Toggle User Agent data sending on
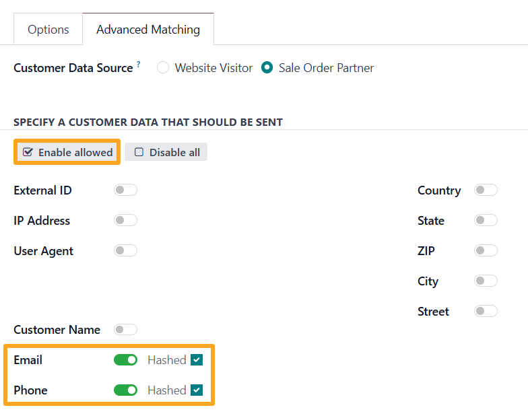The image size is (528, 420). click(x=125, y=251)
